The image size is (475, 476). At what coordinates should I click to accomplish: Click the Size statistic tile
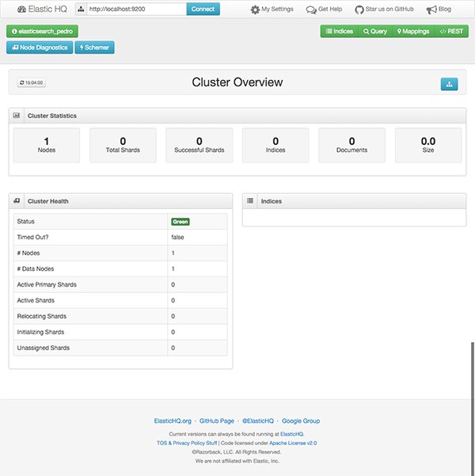point(428,146)
